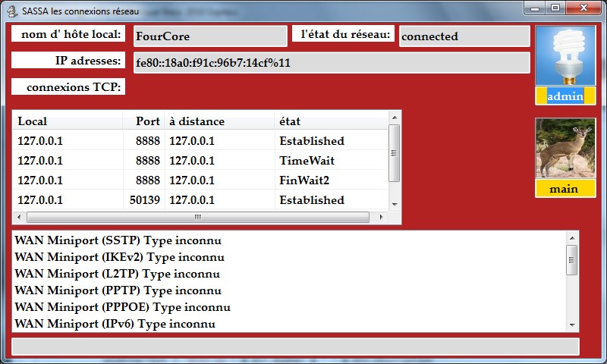This screenshot has height=364, width=607.
Task: Click the 'état' column header
Action: [330, 121]
